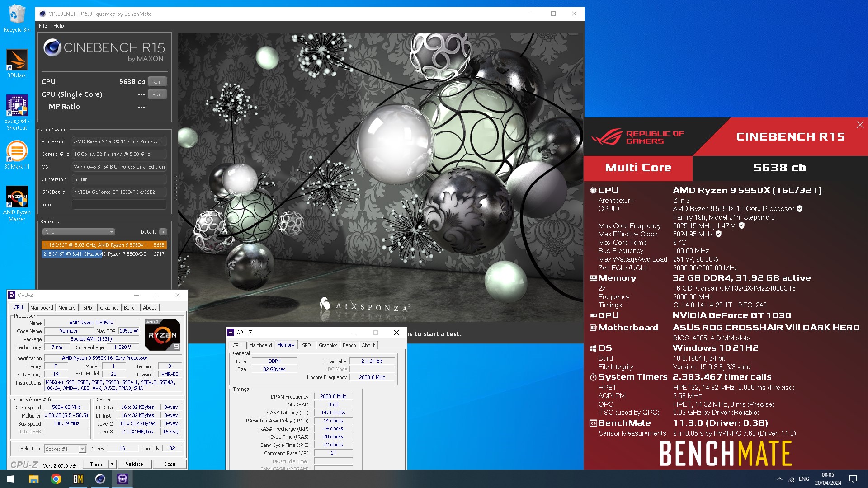Open Mainboard tab in CPU-Z Memory window

(x=261, y=345)
